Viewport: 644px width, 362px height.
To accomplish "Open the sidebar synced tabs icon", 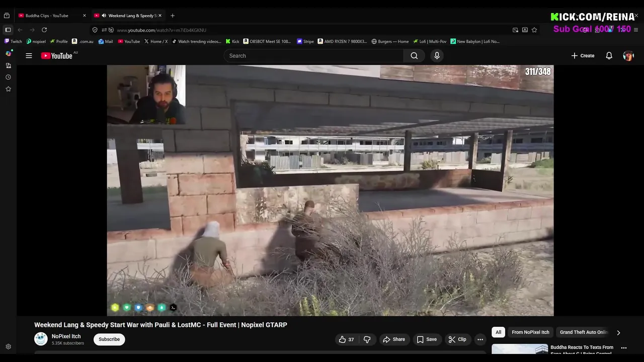I will [8, 65].
